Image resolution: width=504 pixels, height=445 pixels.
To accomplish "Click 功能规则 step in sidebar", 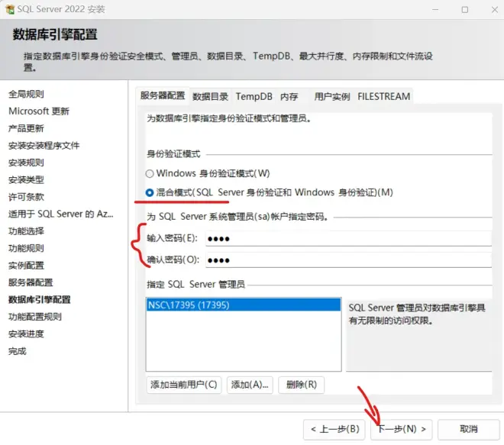I will [26, 248].
